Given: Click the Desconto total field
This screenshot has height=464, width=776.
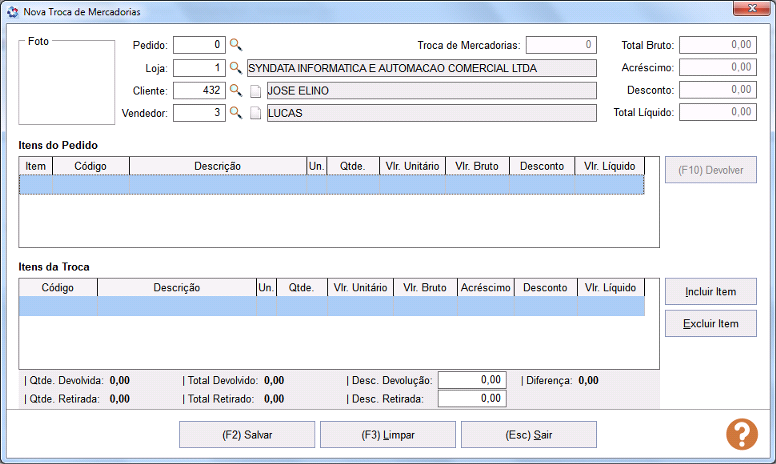Looking at the screenshot, I should tap(718, 90).
